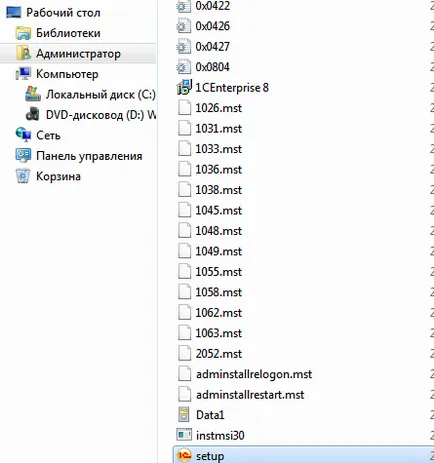434x463 pixels.
Task: Click the 1026.mst file icon
Action: click(x=184, y=108)
